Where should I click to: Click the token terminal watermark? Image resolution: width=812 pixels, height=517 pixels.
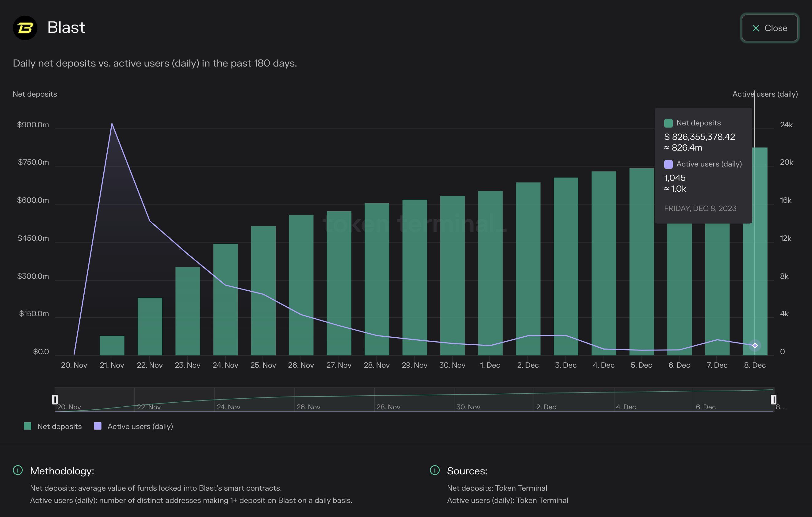[x=414, y=224]
